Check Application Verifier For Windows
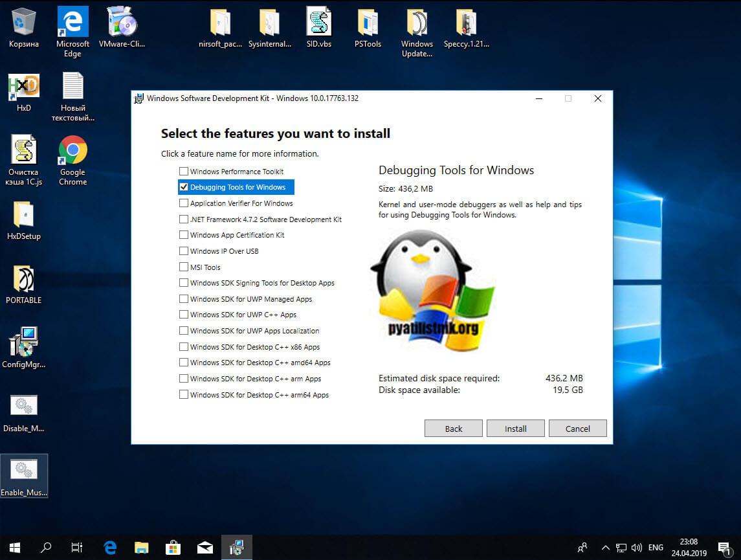The height and width of the screenshot is (560, 741). click(x=184, y=203)
